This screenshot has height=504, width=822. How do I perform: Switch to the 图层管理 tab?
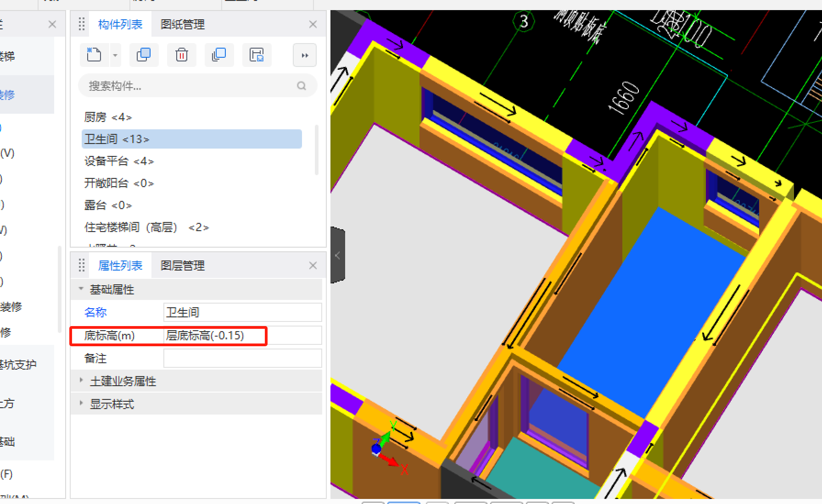(x=183, y=266)
